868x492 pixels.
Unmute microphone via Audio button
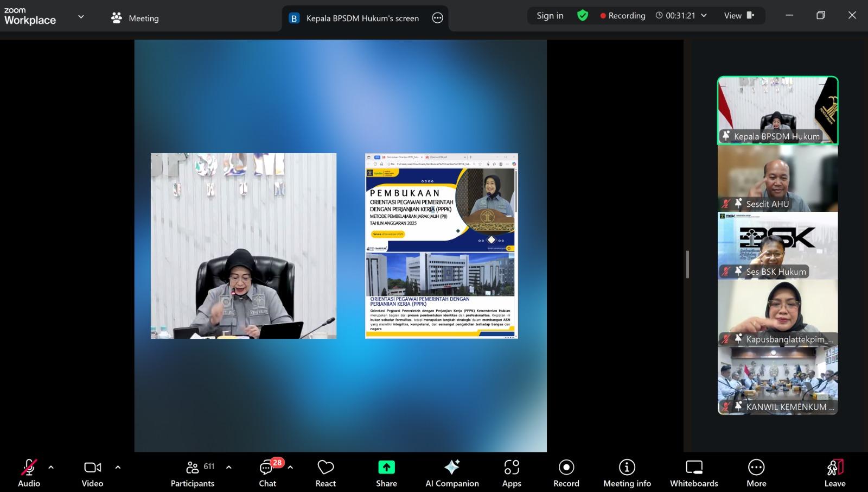pos(29,473)
